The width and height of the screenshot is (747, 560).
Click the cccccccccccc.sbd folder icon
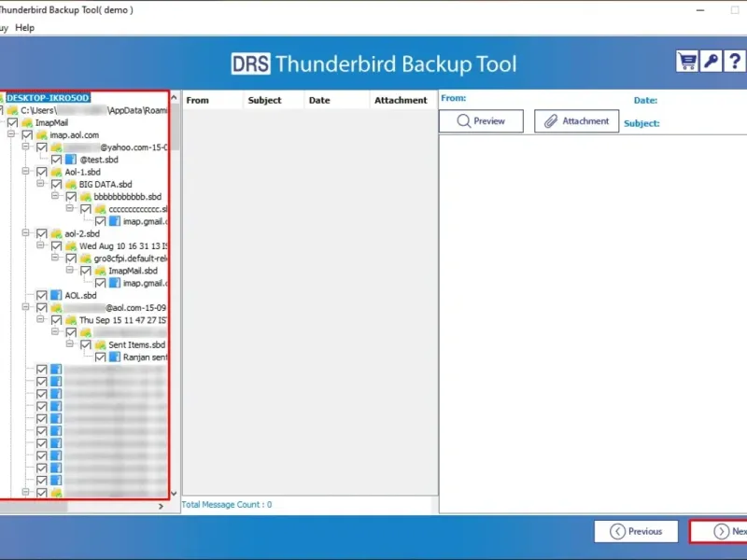pos(100,209)
